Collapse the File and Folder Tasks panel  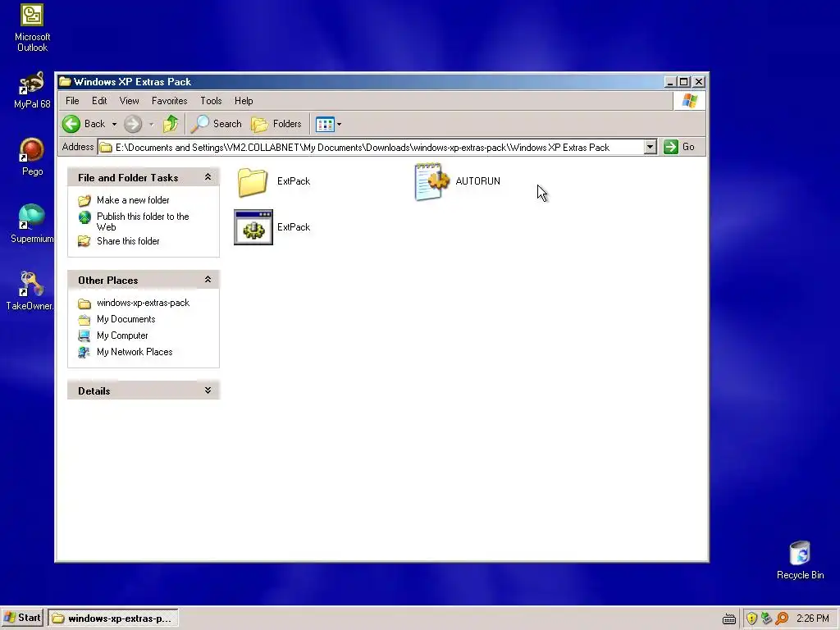[x=208, y=177]
